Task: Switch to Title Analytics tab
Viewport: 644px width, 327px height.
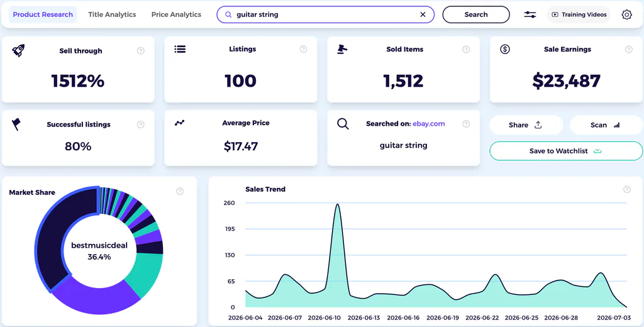Action: pos(112,14)
